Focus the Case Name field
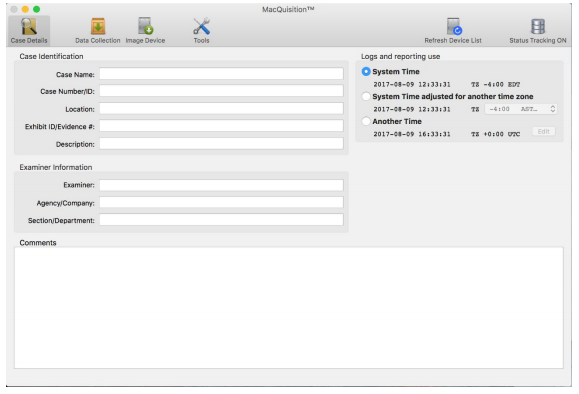579x394 pixels. pos(221,73)
